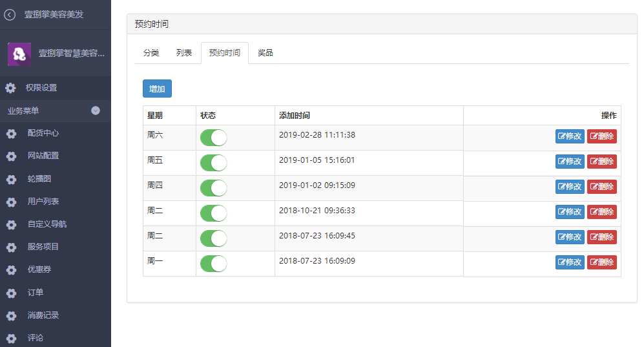
Task: Toggle the status switch for 周五
Action: click(x=214, y=163)
